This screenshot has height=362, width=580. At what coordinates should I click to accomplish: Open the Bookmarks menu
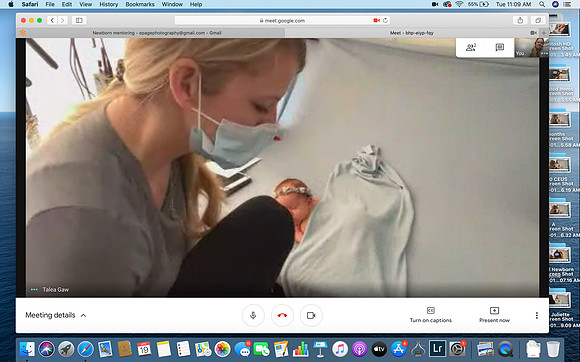coord(140,4)
